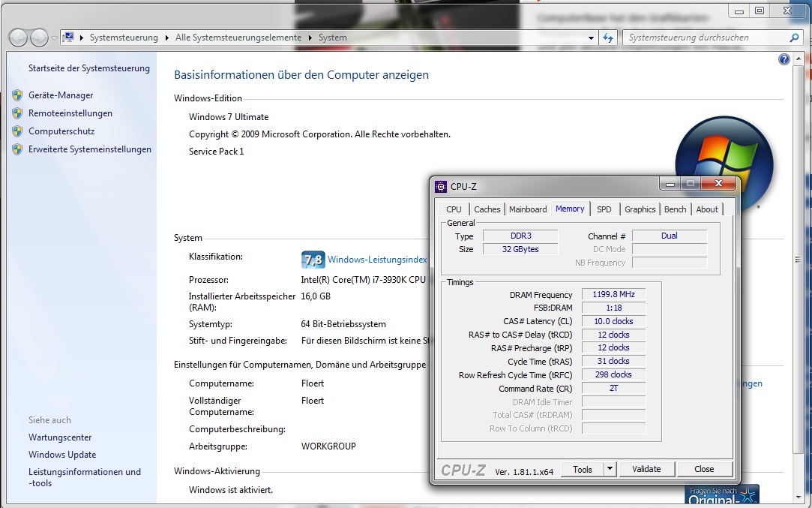The width and height of the screenshot is (812, 508).
Task: Click the 16,0 GB installed RAM value
Action: (316, 296)
